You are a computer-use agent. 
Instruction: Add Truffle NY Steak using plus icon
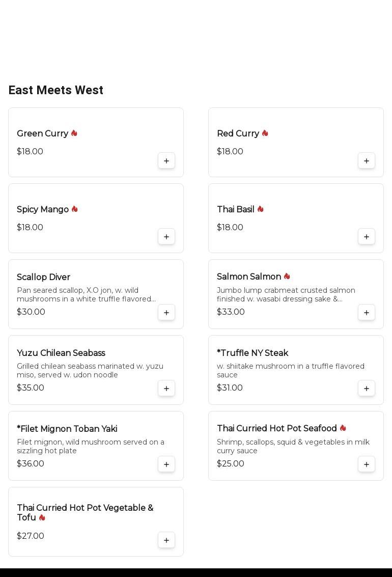pyautogui.click(x=367, y=389)
